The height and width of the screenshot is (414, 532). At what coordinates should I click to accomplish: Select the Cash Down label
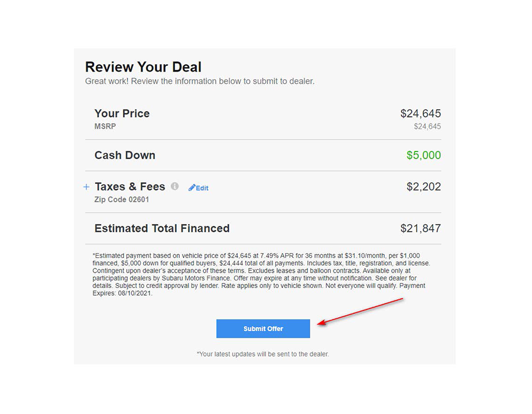tap(125, 156)
